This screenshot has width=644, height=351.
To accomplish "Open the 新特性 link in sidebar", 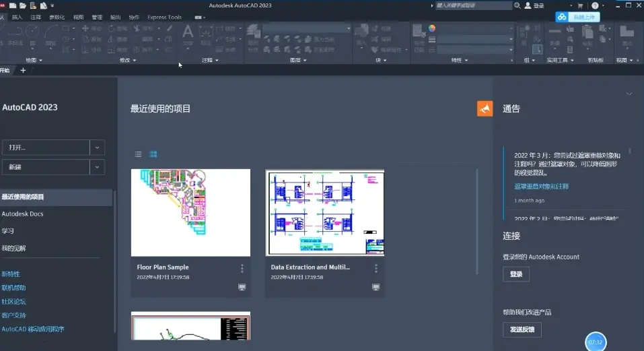I will [x=11, y=274].
